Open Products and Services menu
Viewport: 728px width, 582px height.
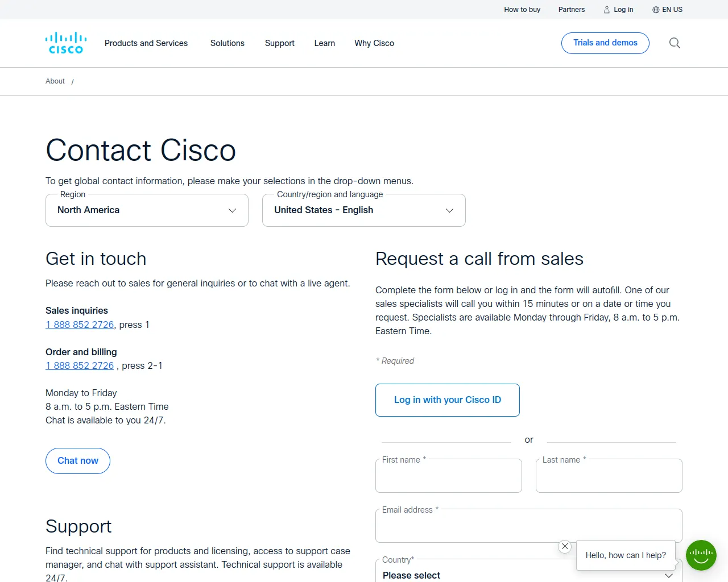(x=146, y=43)
